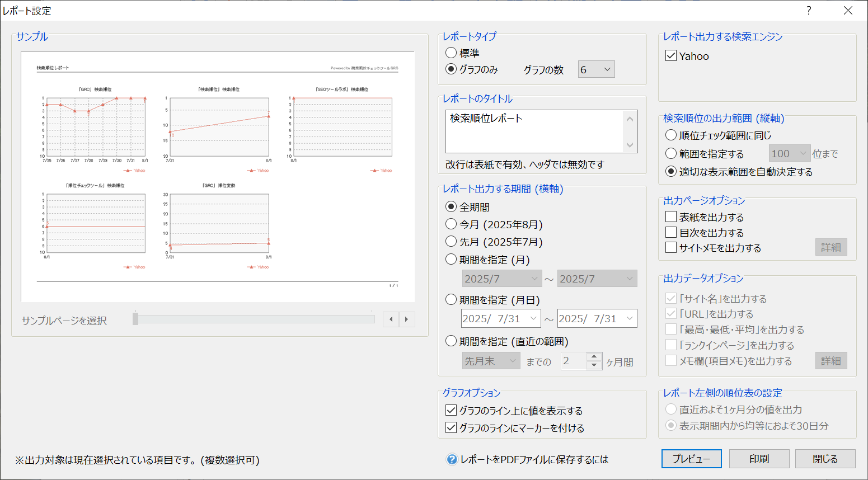Open the グラフの数 dropdown

coord(597,69)
